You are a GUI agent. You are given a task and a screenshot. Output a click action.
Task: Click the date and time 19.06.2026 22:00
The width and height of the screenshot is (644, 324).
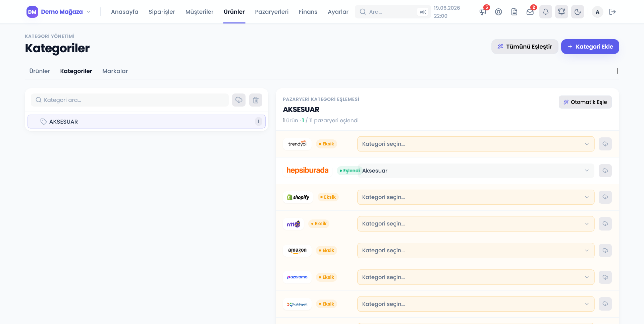coord(447,12)
